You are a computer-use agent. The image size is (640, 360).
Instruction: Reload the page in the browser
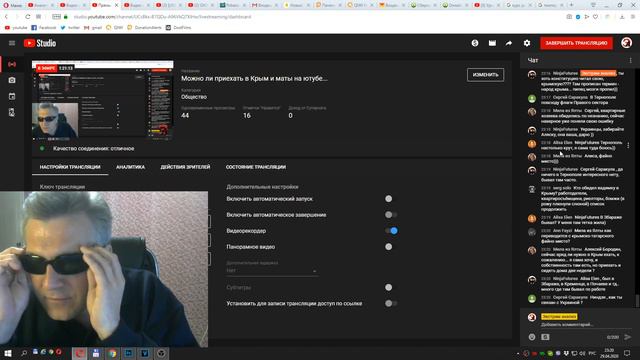[27, 17]
